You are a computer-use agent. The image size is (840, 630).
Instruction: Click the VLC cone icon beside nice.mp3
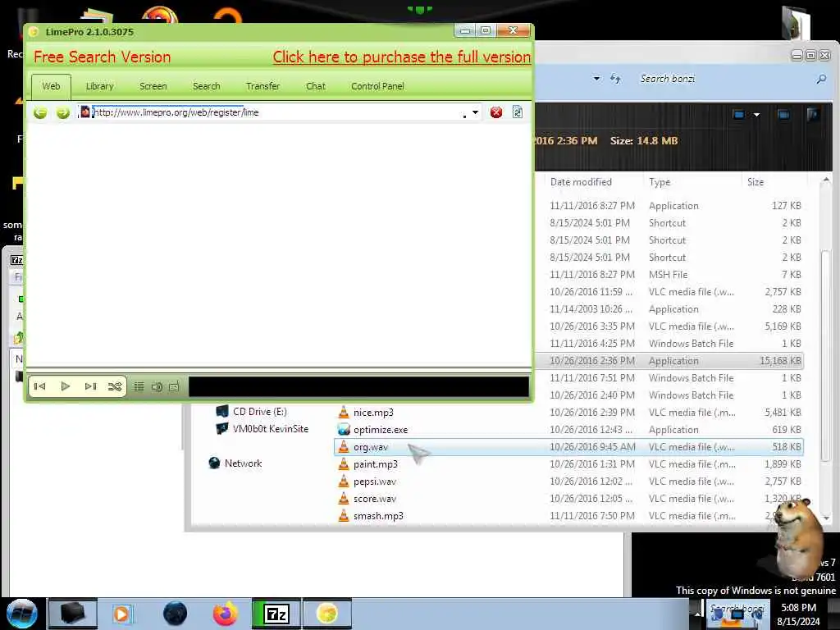344,413
